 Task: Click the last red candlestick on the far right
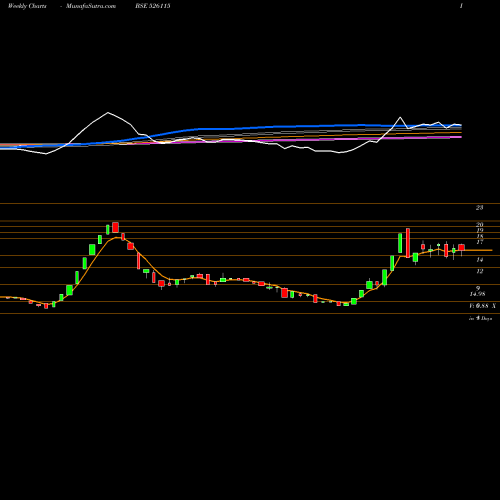pyautogui.click(x=461, y=248)
